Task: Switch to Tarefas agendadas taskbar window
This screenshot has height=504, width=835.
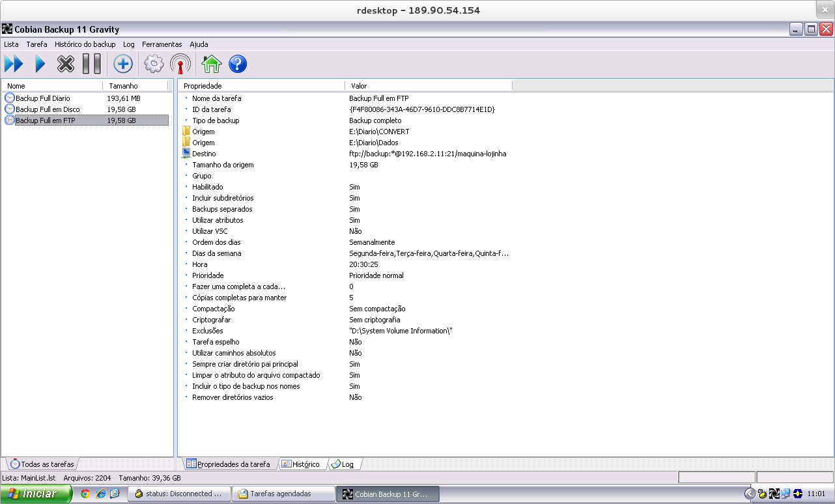Action: [283, 494]
